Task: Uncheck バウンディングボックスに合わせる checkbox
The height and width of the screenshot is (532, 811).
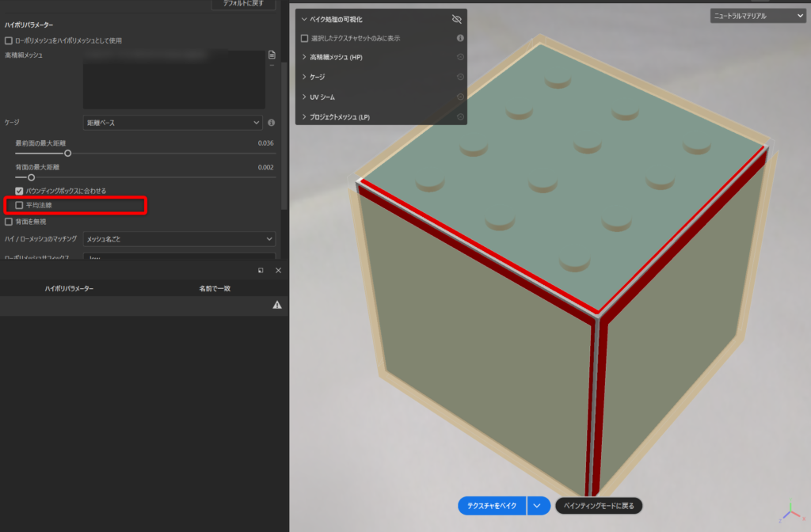Action: pyautogui.click(x=20, y=191)
